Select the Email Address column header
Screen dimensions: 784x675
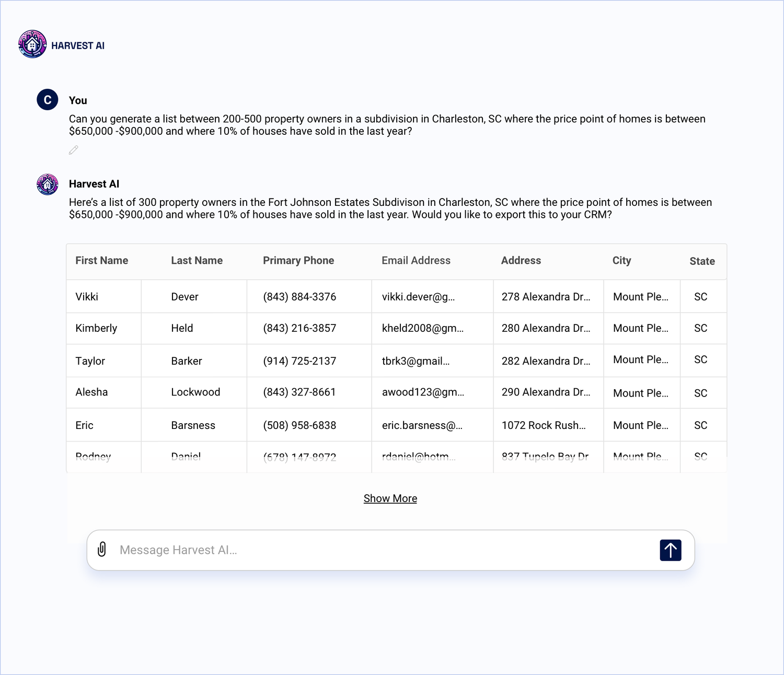click(x=416, y=260)
